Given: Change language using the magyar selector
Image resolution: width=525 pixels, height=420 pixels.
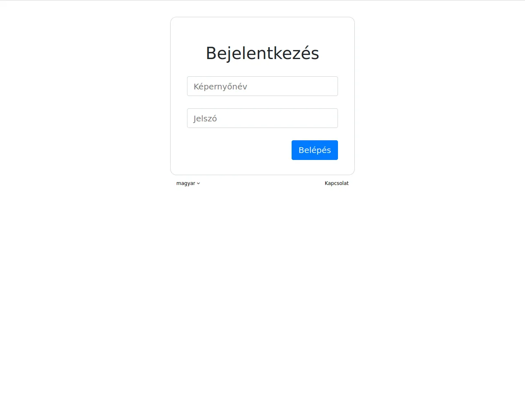Looking at the screenshot, I should pos(188,183).
